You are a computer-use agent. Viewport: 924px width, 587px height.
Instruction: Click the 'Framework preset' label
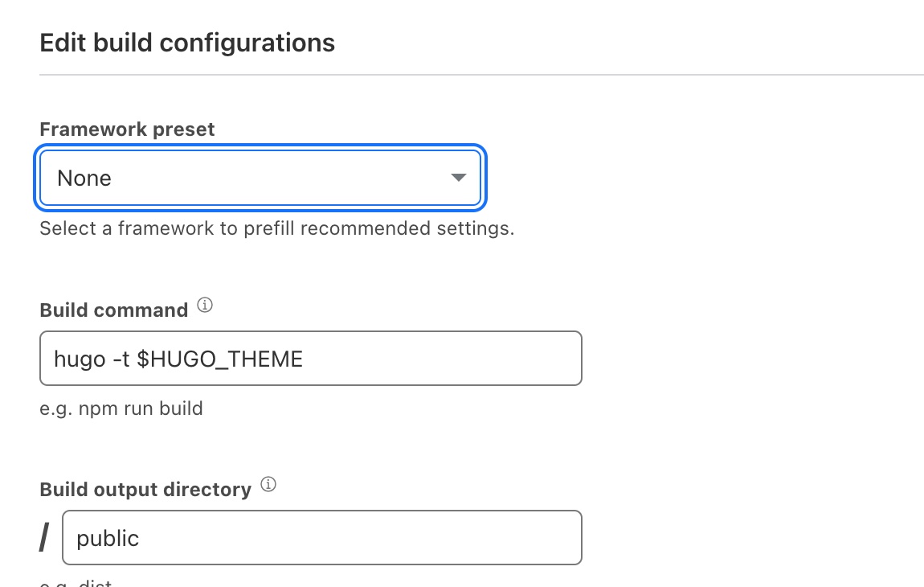point(127,129)
